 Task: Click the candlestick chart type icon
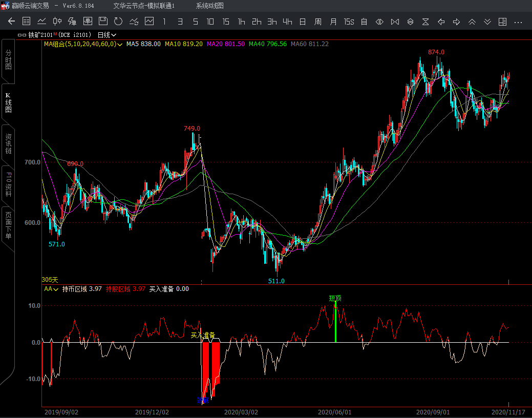(57, 22)
